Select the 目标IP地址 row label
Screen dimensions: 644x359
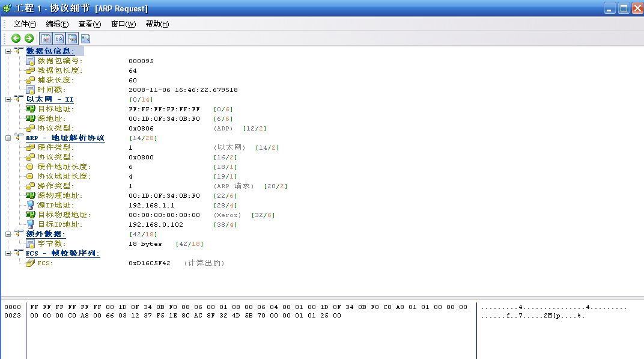click(60, 224)
